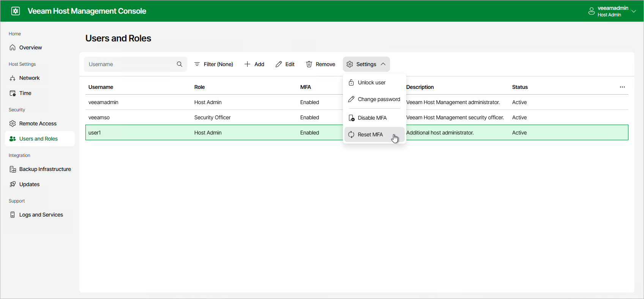Click the Logs and Services icon
644x299 pixels.
tap(13, 215)
